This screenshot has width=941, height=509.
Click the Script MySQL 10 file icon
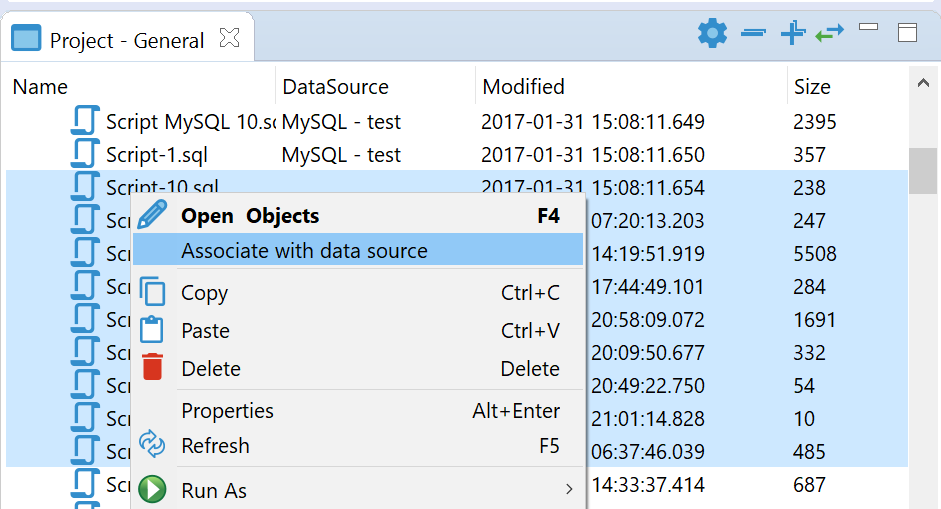tap(86, 122)
